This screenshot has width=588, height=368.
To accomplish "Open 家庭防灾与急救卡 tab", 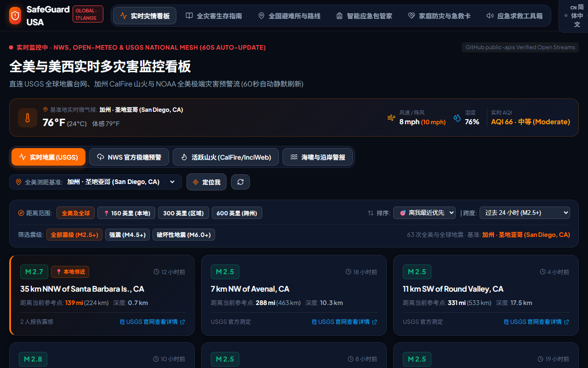I will [439, 16].
